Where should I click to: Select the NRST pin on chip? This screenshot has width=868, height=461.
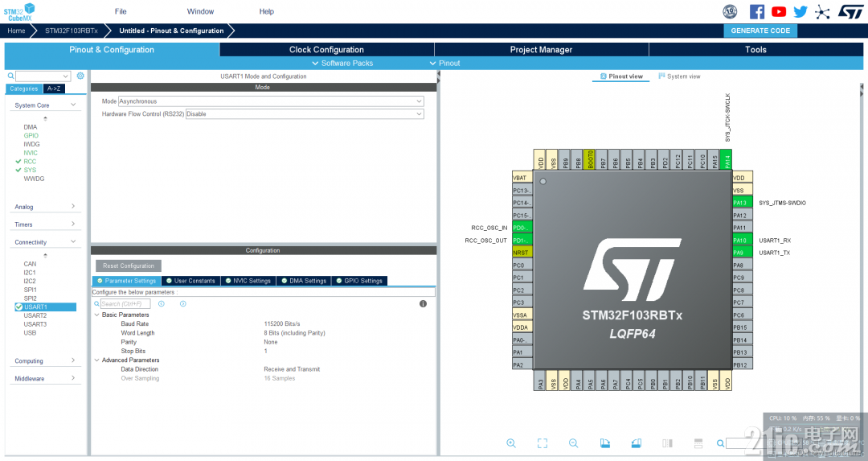(522, 253)
